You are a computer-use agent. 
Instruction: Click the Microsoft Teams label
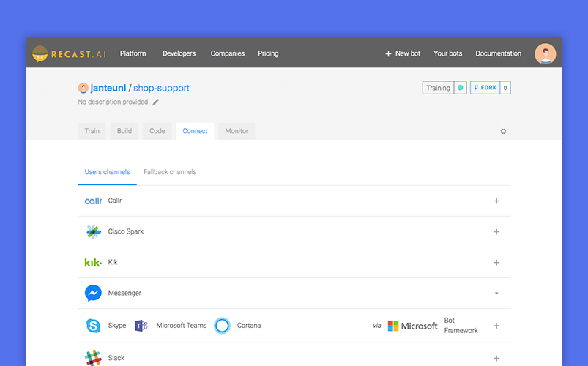point(182,326)
